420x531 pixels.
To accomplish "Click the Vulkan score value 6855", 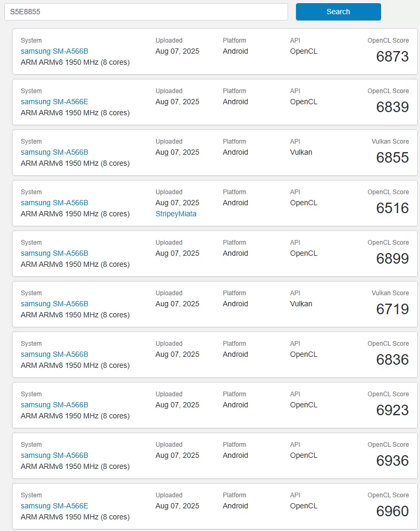I will click(392, 158).
